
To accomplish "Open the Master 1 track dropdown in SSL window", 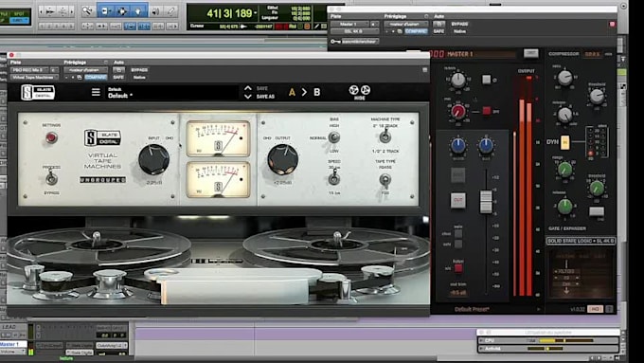I will click(x=349, y=25).
